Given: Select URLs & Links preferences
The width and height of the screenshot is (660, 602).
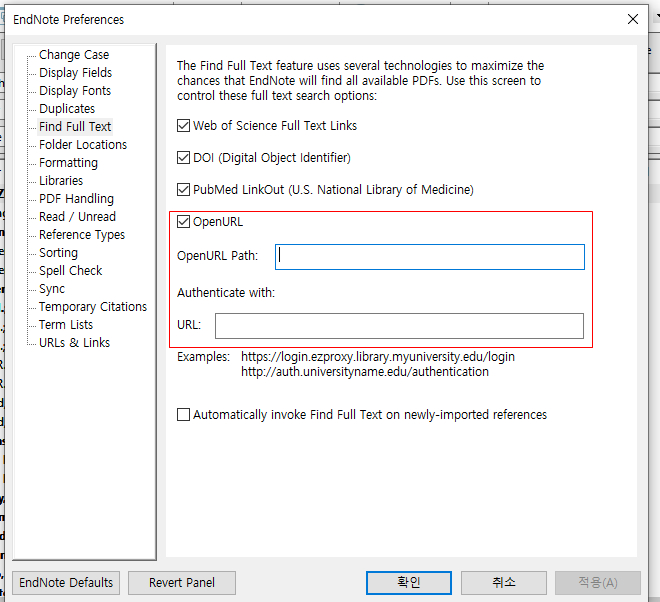Looking at the screenshot, I should click(x=75, y=343).
